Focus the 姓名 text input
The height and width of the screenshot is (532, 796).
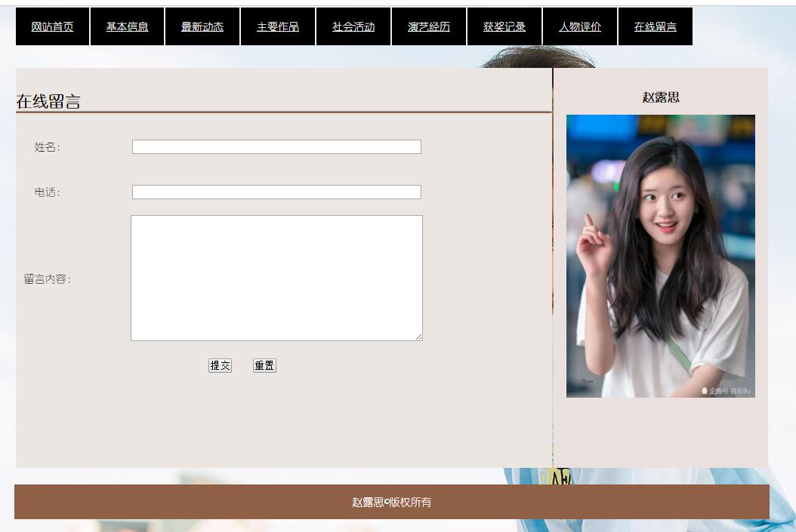coord(276,146)
